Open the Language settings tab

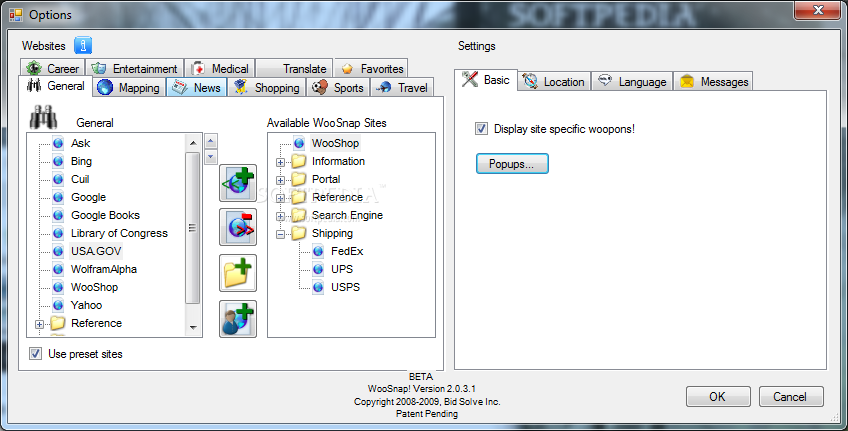click(632, 82)
